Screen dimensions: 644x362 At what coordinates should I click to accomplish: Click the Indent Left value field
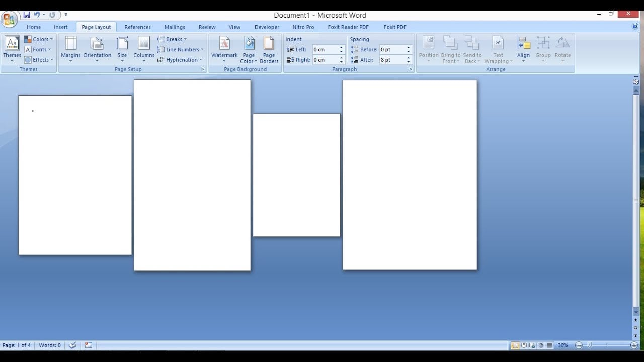325,50
